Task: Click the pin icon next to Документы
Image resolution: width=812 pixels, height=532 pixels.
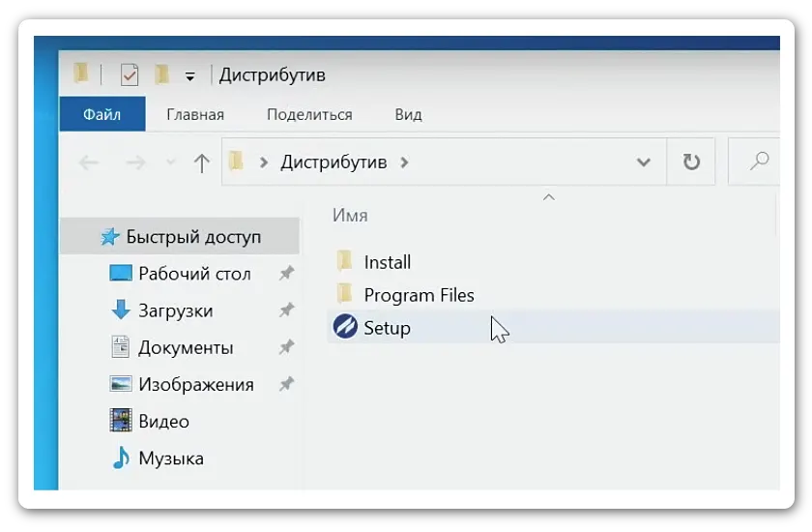Action: click(x=286, y=347)
